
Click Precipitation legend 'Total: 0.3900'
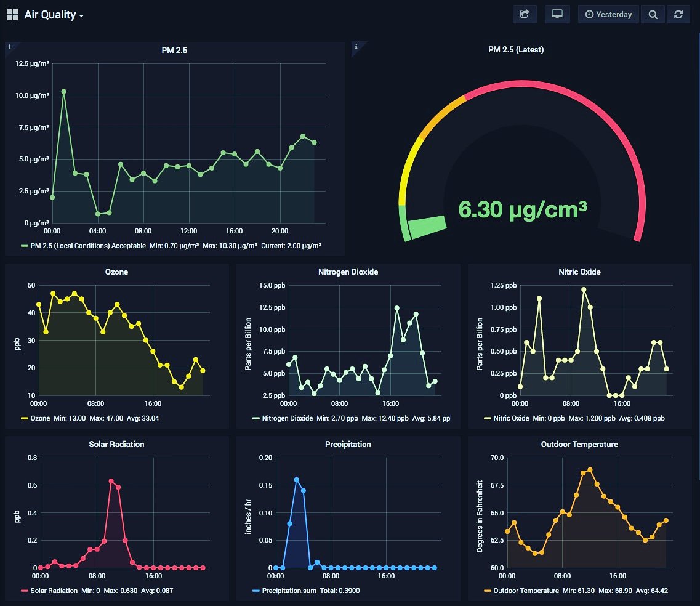[x=340, y=591]
